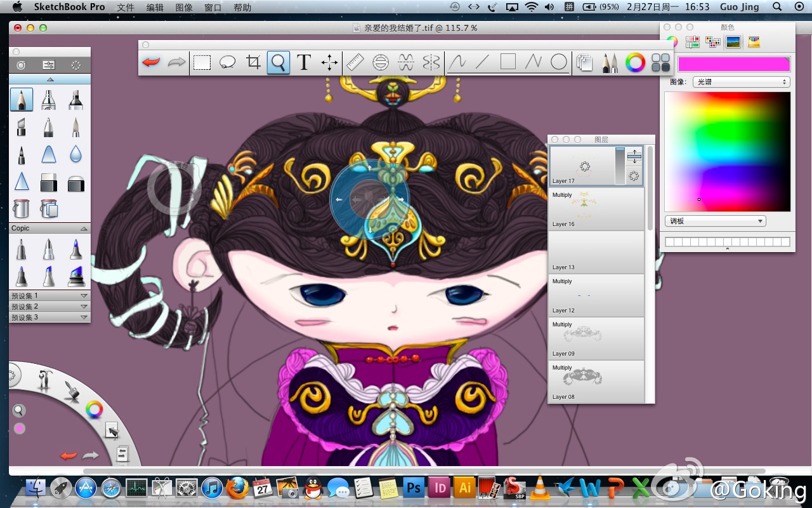Open the 文件 menu

pos(126,7)
